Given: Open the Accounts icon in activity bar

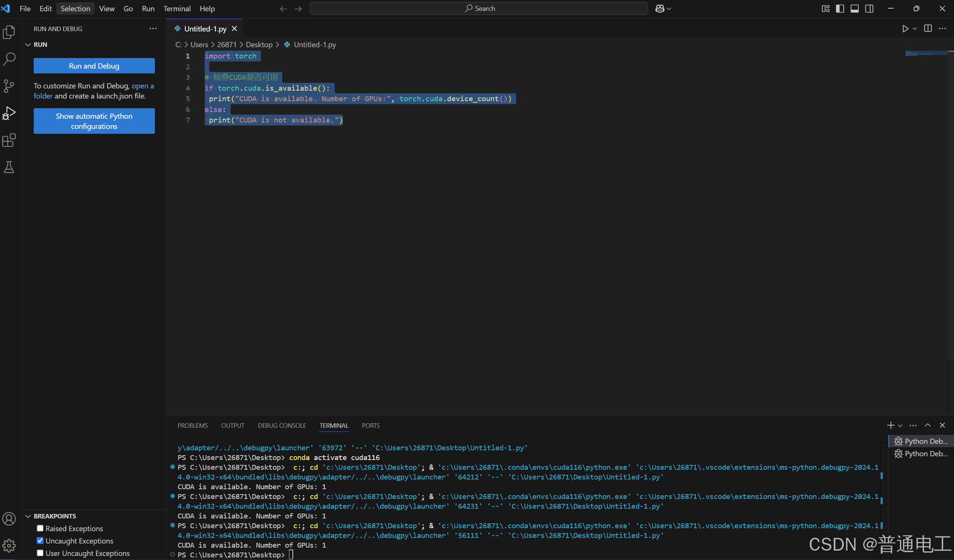Looking at the screenshot, I should click(x=9, y=519).
